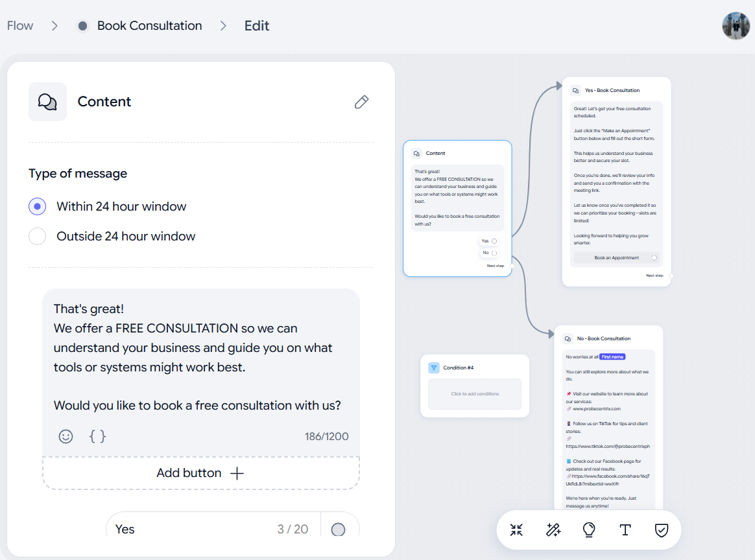The image size is (755, 560).
Task: Open the emoji picker in message editor
Action: (x=66, y=436)
